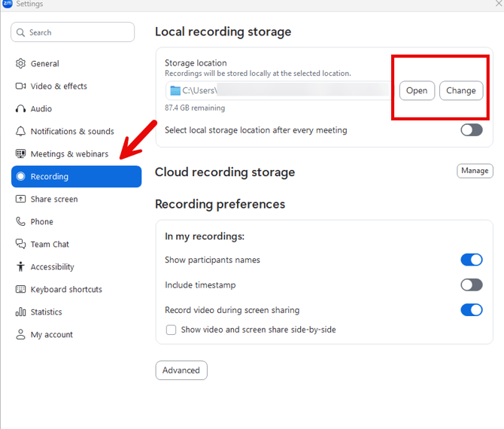This screenshot has width=504, height=429.
Task: Enable the Include timestamp toggle
Action: point(471,284)
